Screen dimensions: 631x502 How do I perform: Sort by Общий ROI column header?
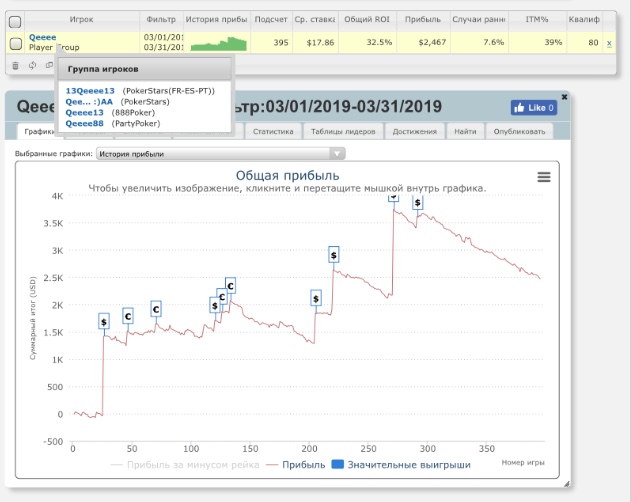367,19
